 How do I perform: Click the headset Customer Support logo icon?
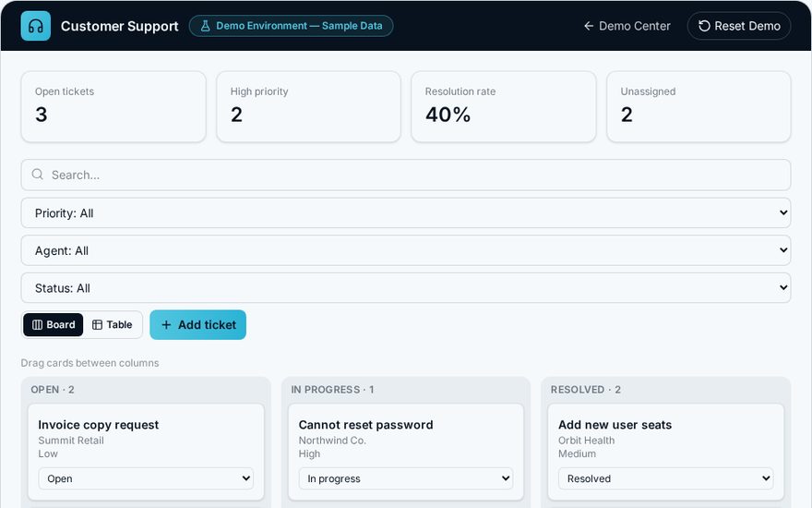pyautogui.click(x=36, y=26)
